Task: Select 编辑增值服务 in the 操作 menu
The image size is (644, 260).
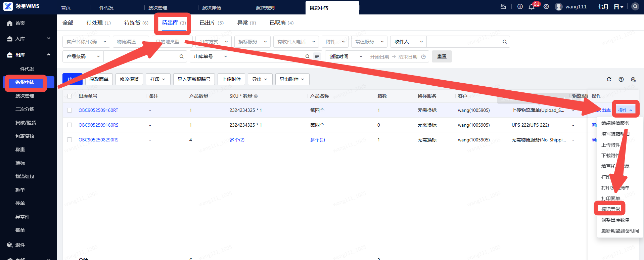Action: 615,123
